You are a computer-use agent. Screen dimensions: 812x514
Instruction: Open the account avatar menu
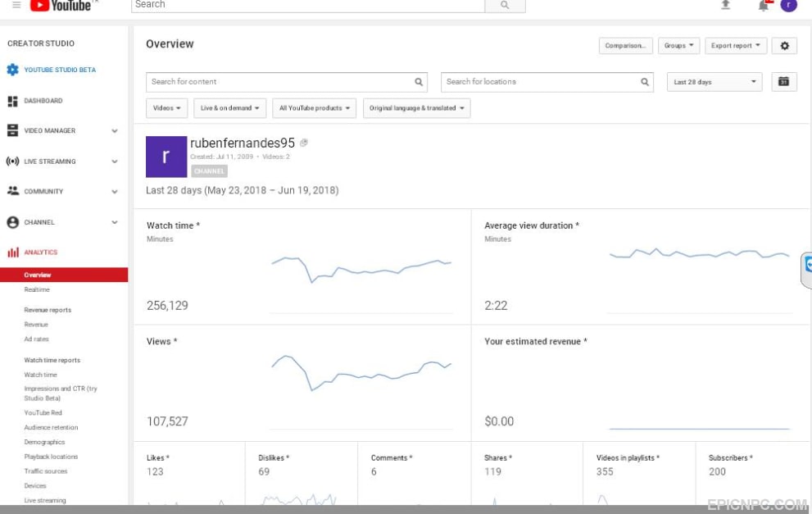789,5
